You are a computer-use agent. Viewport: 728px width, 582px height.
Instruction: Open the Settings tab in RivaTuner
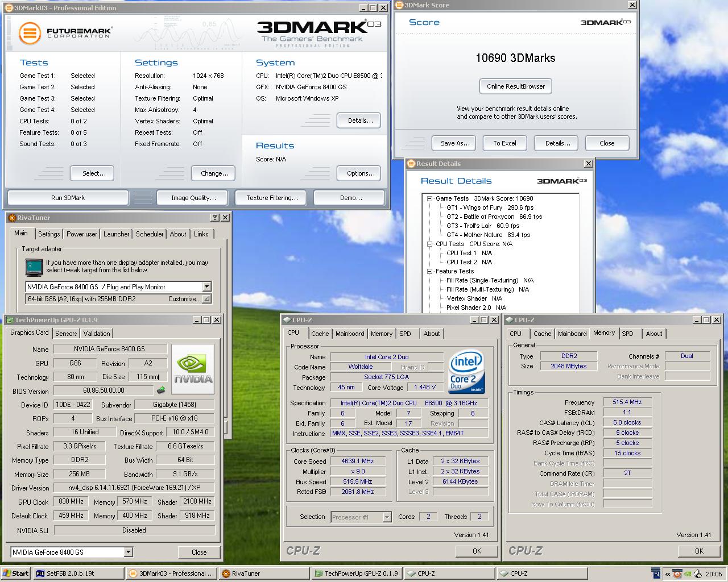point(49,234)
